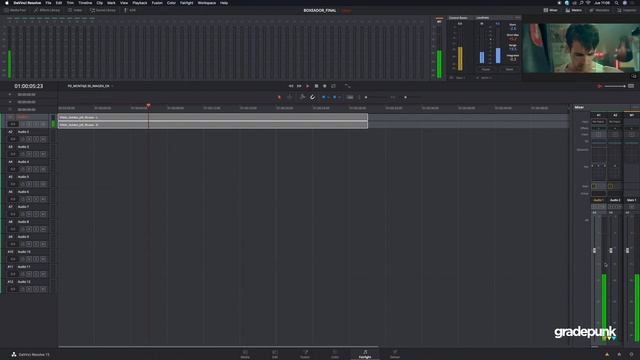640x360 pixels.
Task: Toggle the Meters panel button
Action: tap(574, 10)
